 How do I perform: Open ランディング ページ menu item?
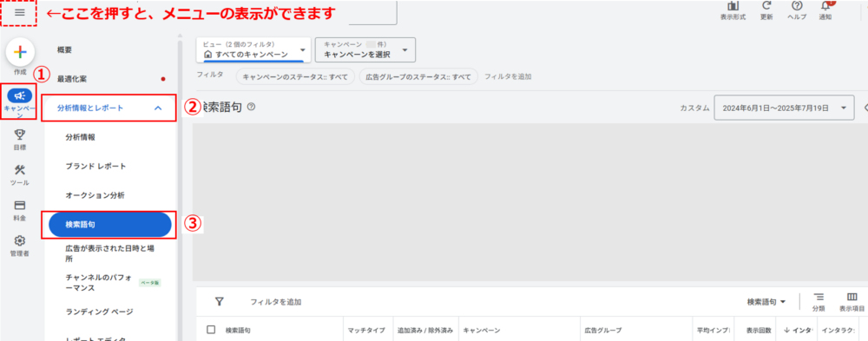(99, 311)
